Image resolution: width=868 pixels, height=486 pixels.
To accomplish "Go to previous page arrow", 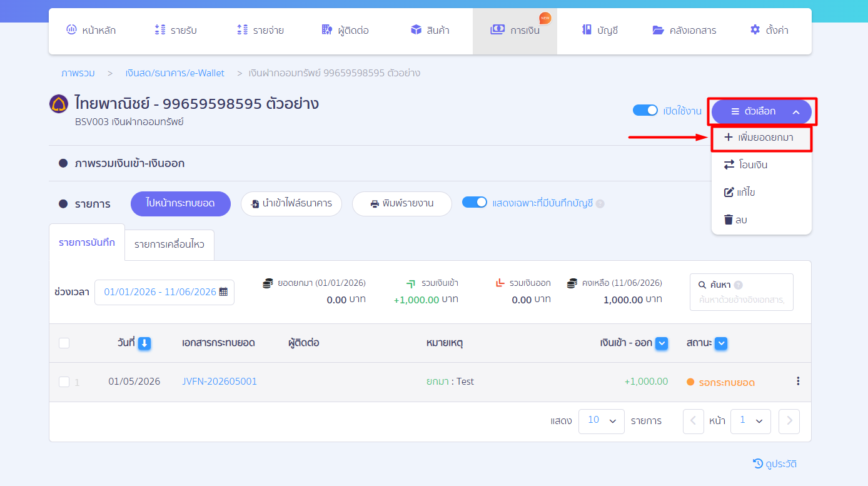I will [694, 421].
